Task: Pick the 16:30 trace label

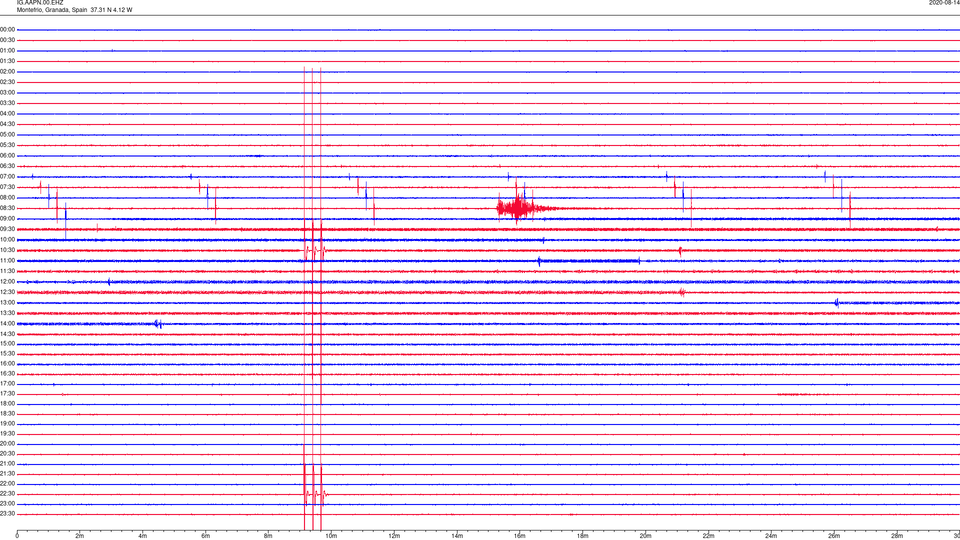Action: click(x=8, y=373)
